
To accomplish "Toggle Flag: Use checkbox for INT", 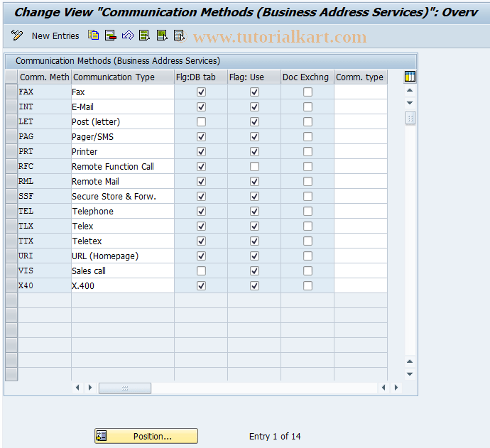I will [x=254, y=106].
